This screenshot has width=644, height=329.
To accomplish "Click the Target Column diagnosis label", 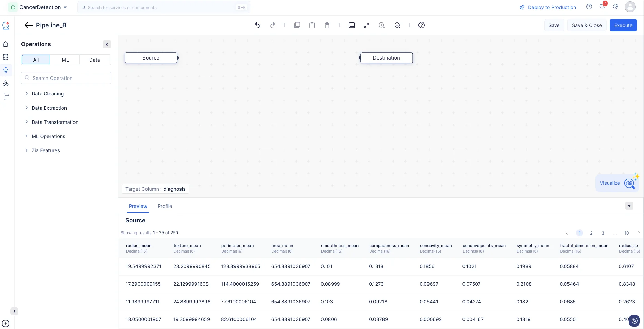I will 156,189.
